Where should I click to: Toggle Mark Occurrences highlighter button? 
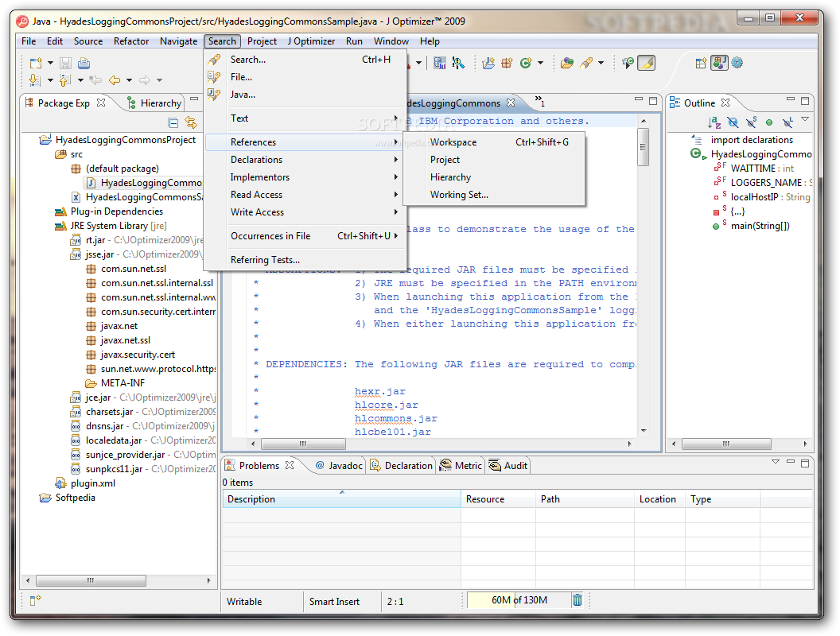pos(647,63)
